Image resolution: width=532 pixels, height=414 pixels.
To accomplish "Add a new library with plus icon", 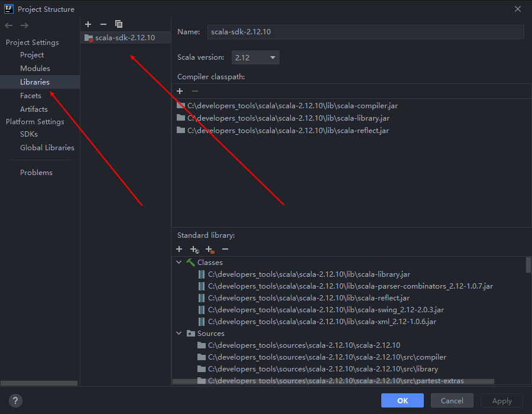I will click(88, 24).
